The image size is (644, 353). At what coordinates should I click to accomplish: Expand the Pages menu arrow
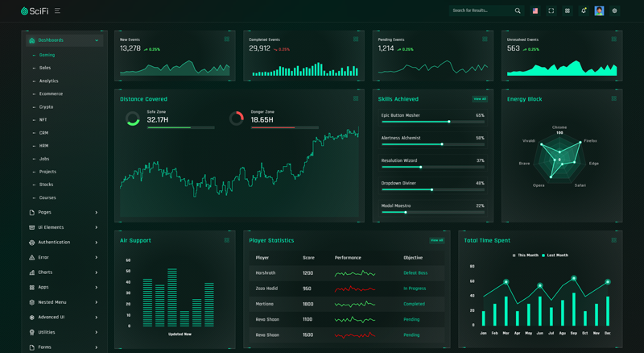click(x=97, y=212)
